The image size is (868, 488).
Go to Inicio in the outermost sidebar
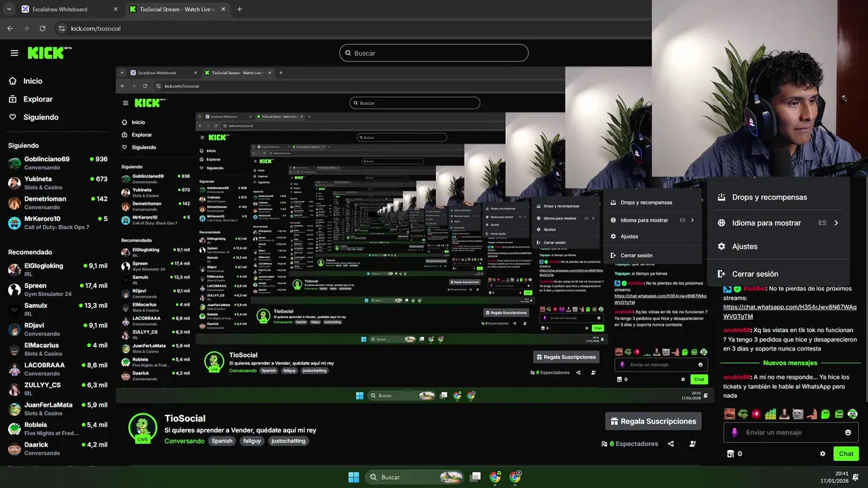coord(33,81)
